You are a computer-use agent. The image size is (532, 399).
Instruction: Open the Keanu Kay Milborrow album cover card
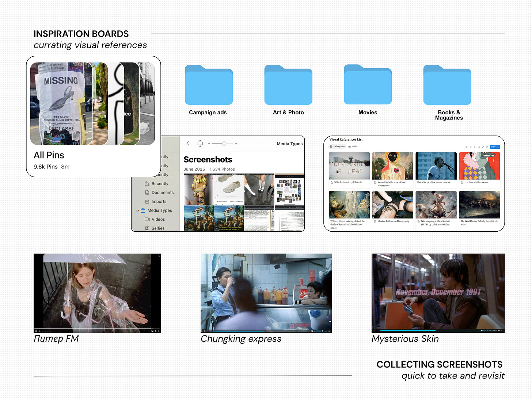pos(393,170)
